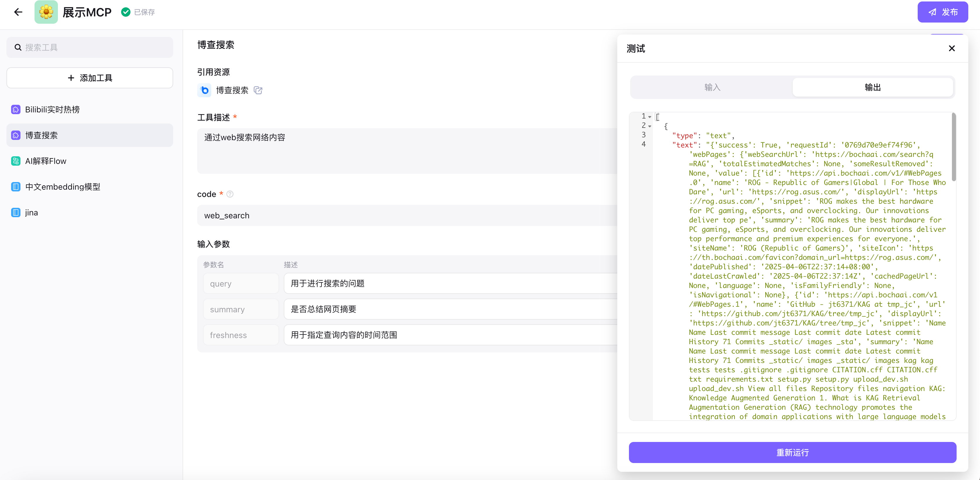
Task: Select 博查搜索 in the tool list
Action: (90, 135)
